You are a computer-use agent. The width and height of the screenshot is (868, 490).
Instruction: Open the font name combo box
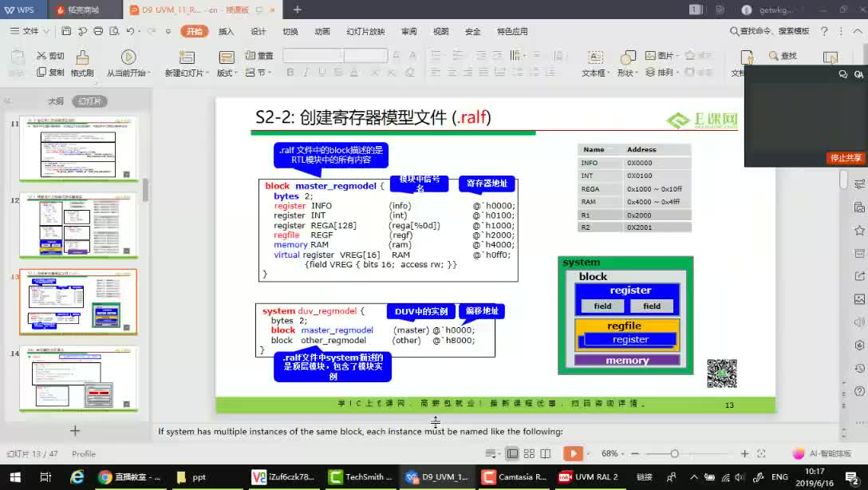click(x=314, y=55)
